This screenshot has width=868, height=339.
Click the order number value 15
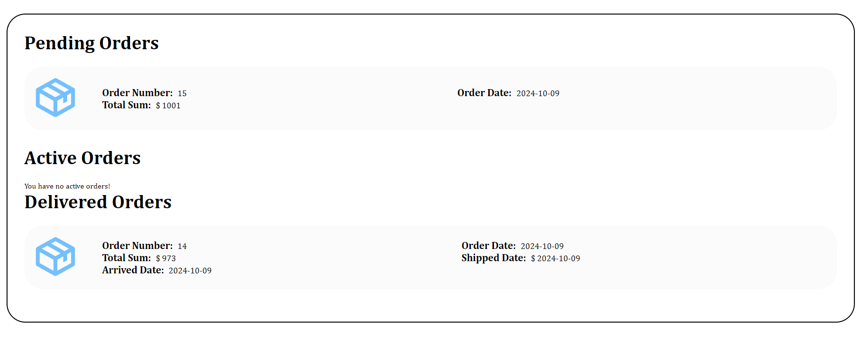[182, 93]
